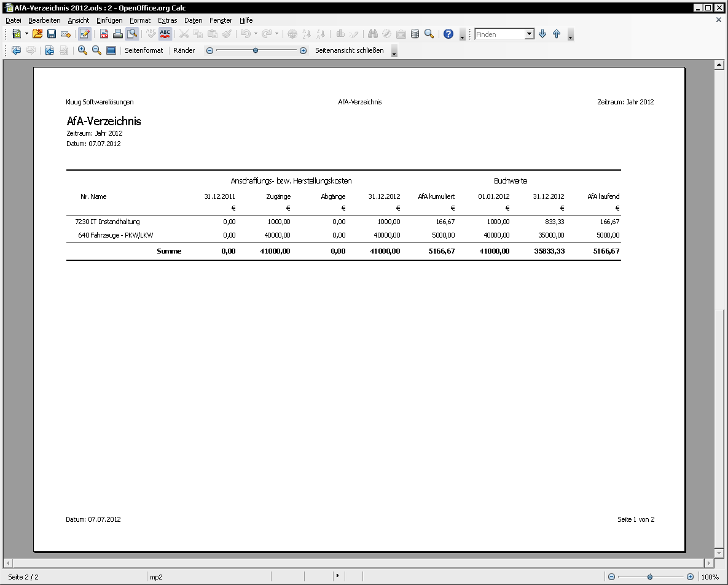
Task: Toggle AutoSpellcheck with the red ABC icon
Action: click(x=165, y=34)
